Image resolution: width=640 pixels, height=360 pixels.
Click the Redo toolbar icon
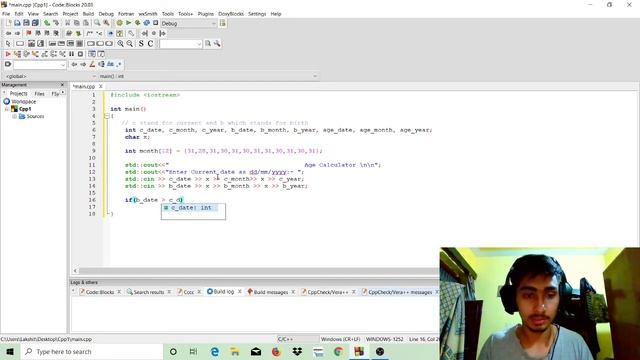56,23
